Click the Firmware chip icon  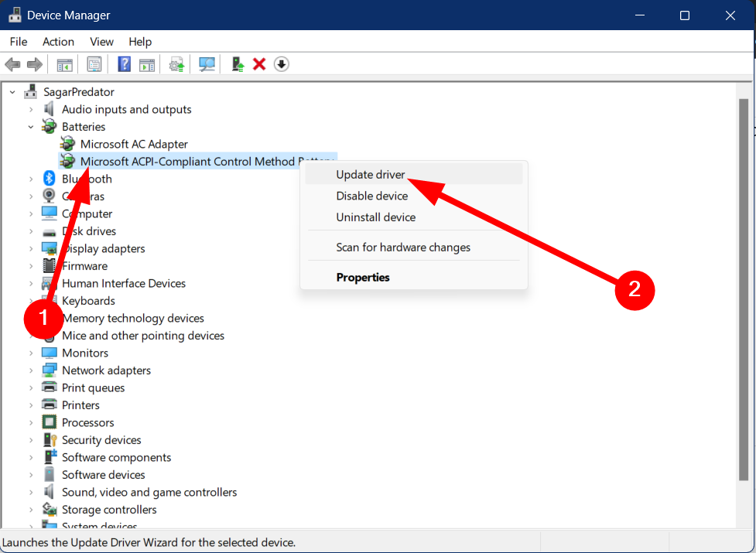50,266
